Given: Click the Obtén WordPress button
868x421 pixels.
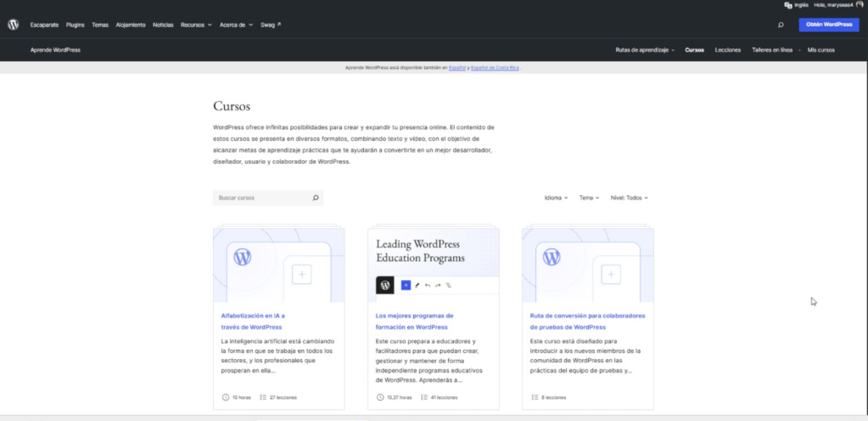Looking at the screenshot, I should [x=829, y=25].
